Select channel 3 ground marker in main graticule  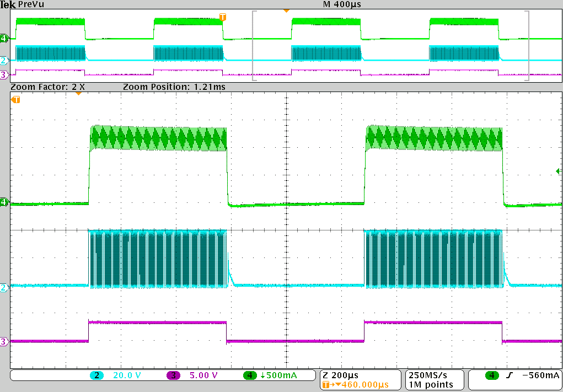tap(4, 342)
